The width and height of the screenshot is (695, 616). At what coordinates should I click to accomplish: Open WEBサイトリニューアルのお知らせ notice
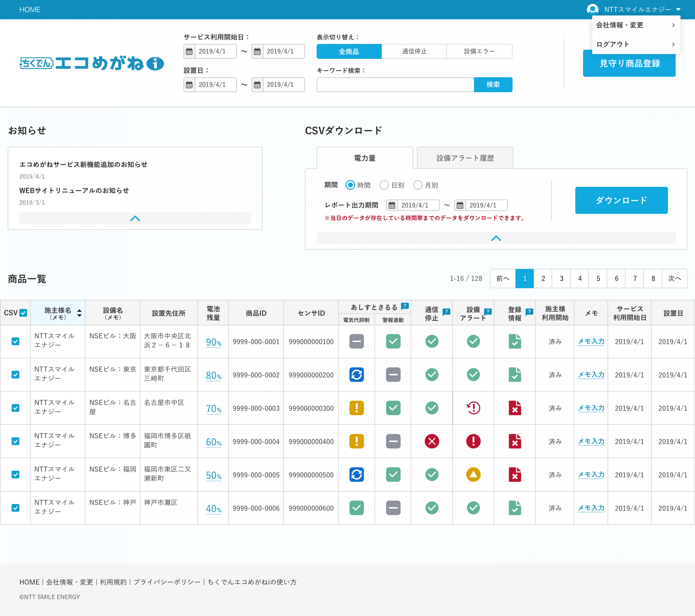point(74,191)
